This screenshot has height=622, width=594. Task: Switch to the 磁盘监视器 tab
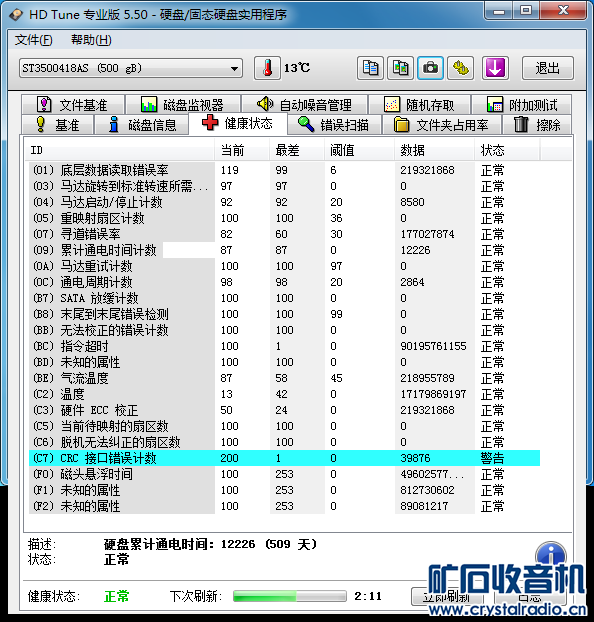click(x=183, y=105)
